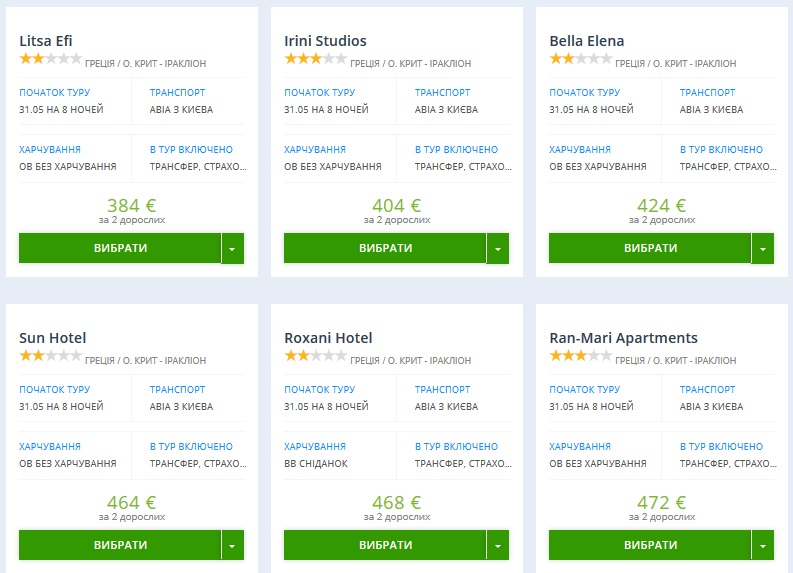The height and width of the screenshot is (573, 793).
Task: Select Roxani Hotel with Вибрати button
Action: tap(384, 545)
